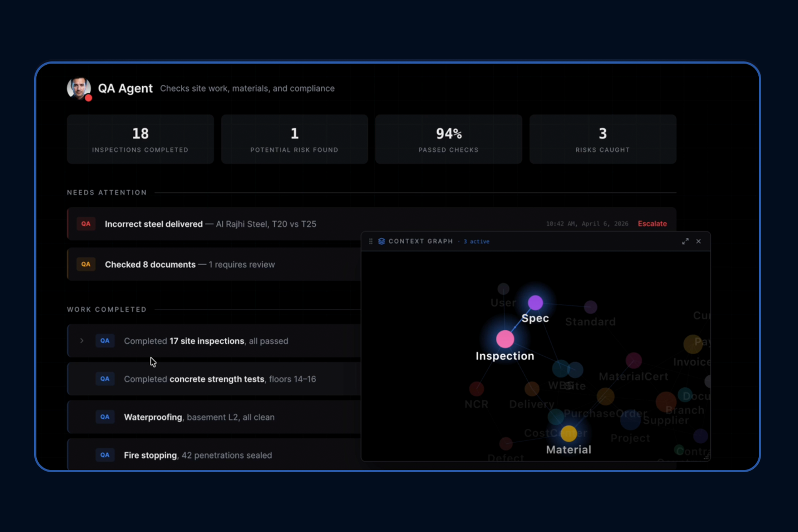Image resolution: width=798 pixels, height=532 pixels.
Task: Open the Potential Risk Found card
Action: pyautogui.click(x=294, y=139)
